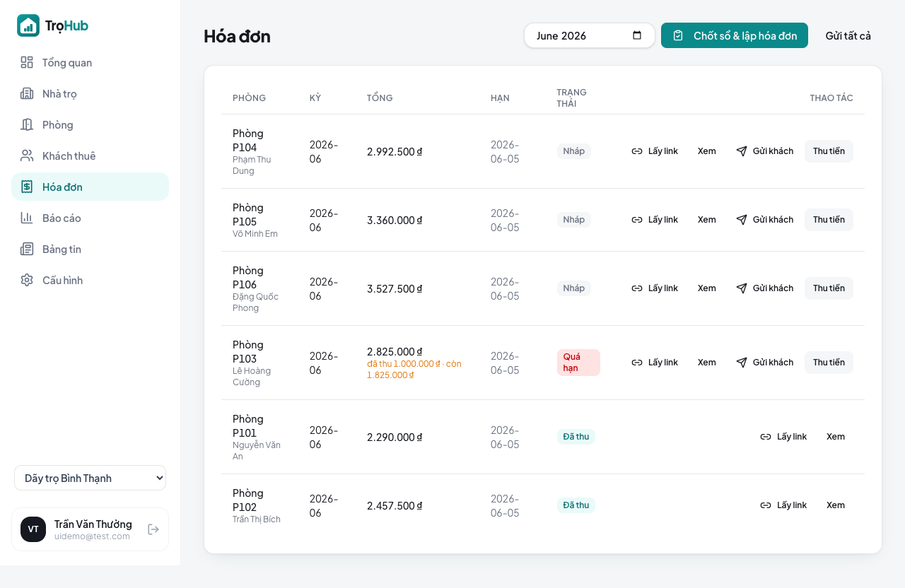Click the logout icon beside Trần Văn Thường
Image resolution: width=905 pixels, height=588 pixels.
pyautogui.click(x=153, y=529)
